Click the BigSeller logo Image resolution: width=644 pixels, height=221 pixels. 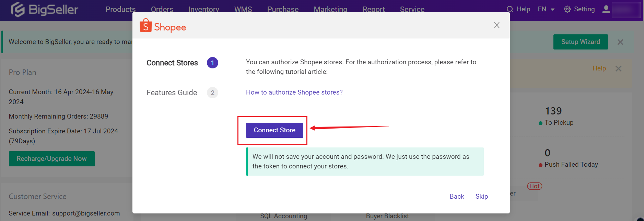[x=45, y=9]
